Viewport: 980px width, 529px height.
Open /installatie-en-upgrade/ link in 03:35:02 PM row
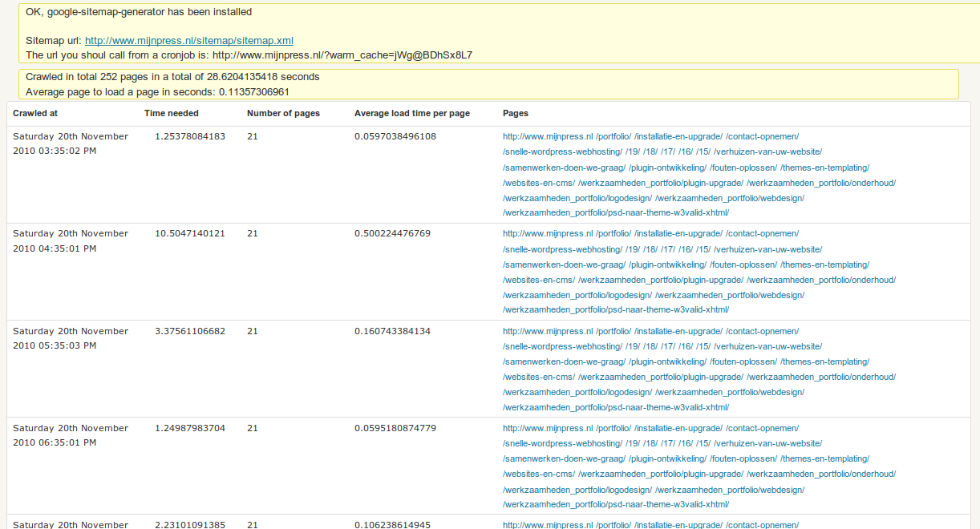(678, 136)
